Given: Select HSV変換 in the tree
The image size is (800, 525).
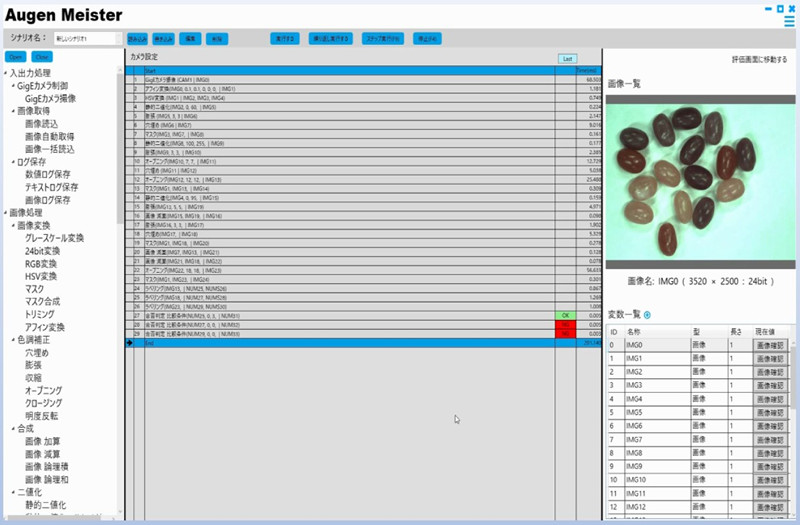Looking at the screenshot, I should tap(41, 277).
